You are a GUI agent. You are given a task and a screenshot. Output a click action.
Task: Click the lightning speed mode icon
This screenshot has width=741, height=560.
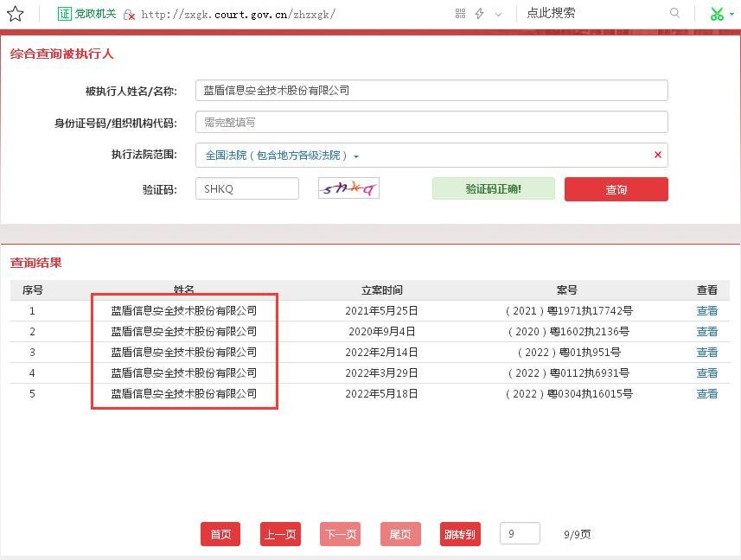click(x=479, y=14)
